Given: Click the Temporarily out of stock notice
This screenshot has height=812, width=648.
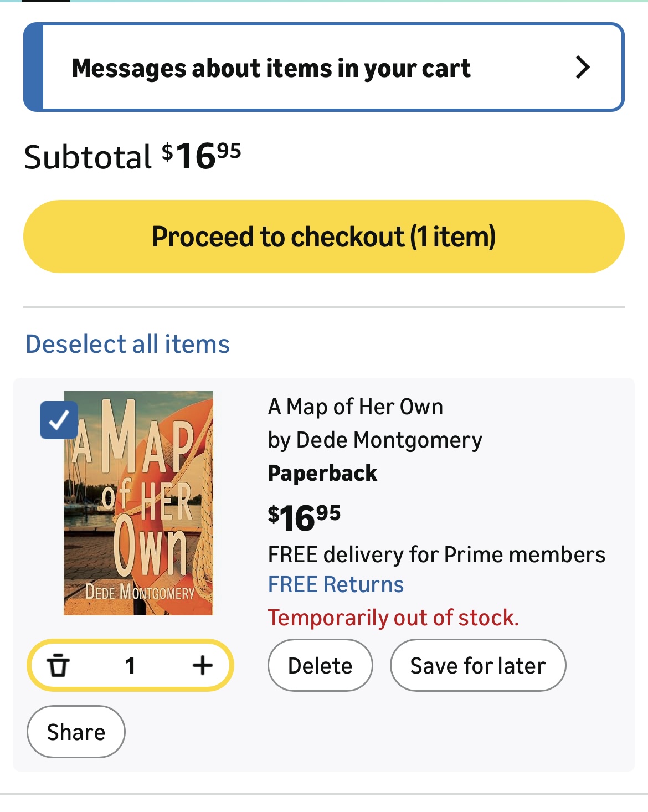Looking at the screenshot, I should point(394,617).
